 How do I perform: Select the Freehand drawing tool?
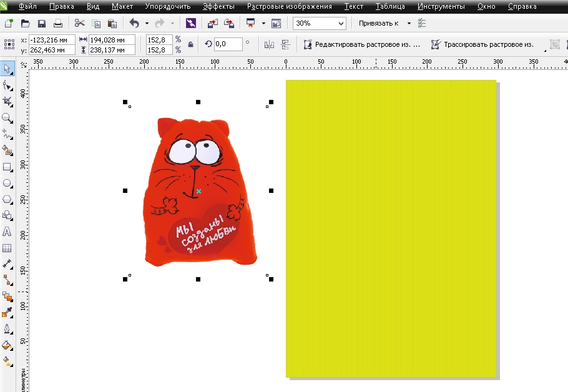coord(7,134)
